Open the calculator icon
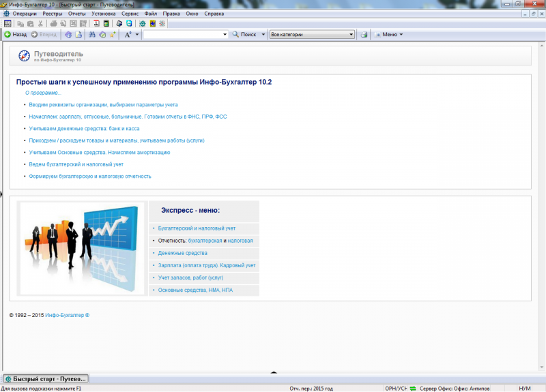The height and width of the screenshot is (392, 546). coord(106,23)
